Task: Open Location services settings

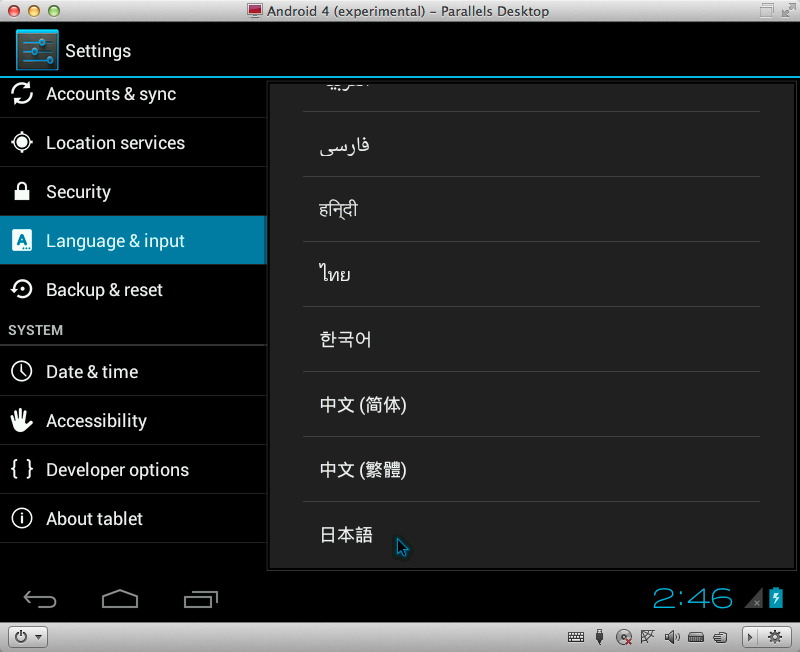Action: click(x=134, y=142)
